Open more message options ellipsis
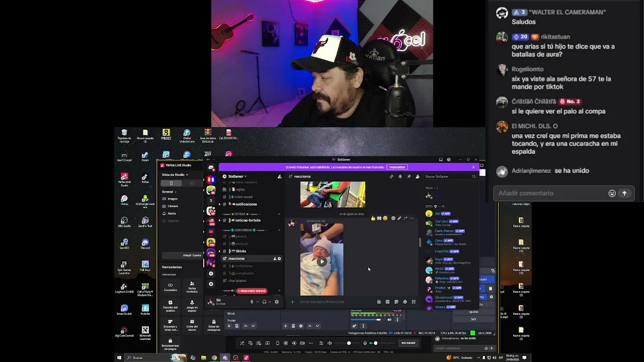This screenshot has height=362, width=644. point(412,218)
